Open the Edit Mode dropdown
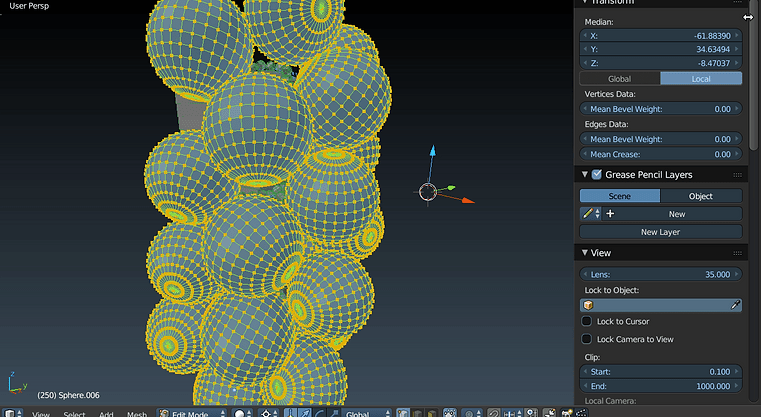This screenshot has width=761, height=417. pyautogui.click(x=191, y=414)
